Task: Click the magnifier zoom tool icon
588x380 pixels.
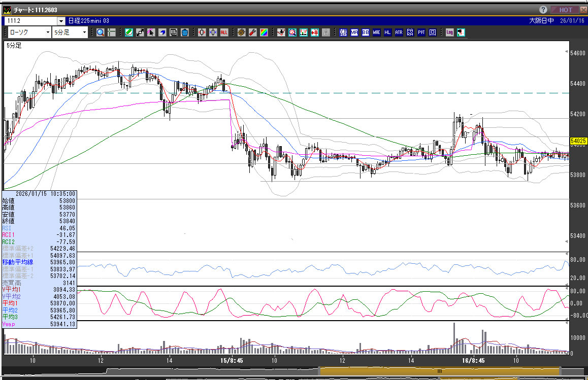Action: click(100, 32)
